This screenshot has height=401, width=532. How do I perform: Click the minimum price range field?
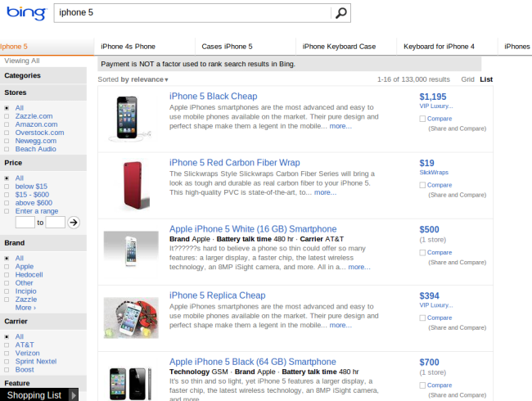tap(25, 223)
